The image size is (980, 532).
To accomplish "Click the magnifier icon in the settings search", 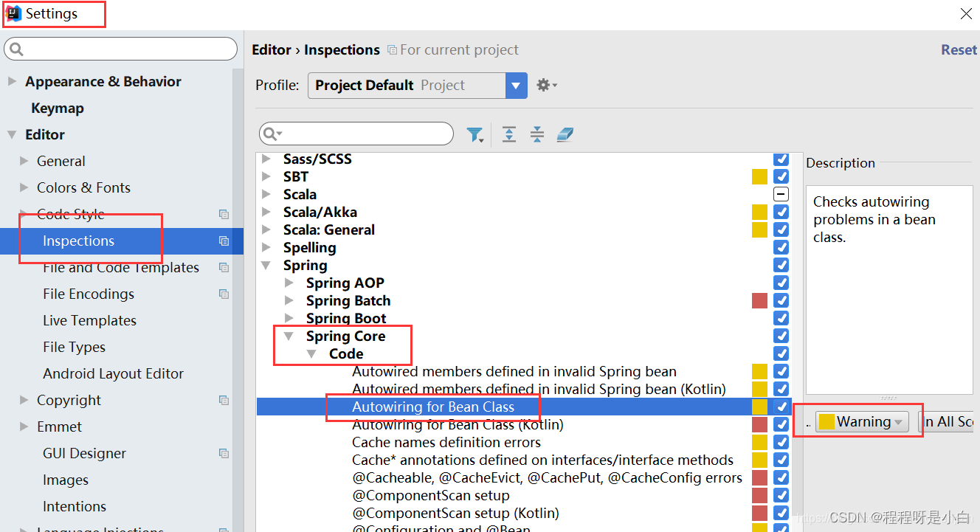I will (16, 49).
